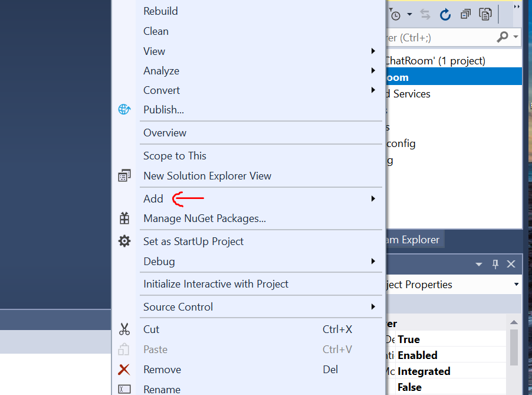Click the Refresh icon in Solution Explorer toolbar
Screen dimensions: 532x395
[x=445, y=14]
